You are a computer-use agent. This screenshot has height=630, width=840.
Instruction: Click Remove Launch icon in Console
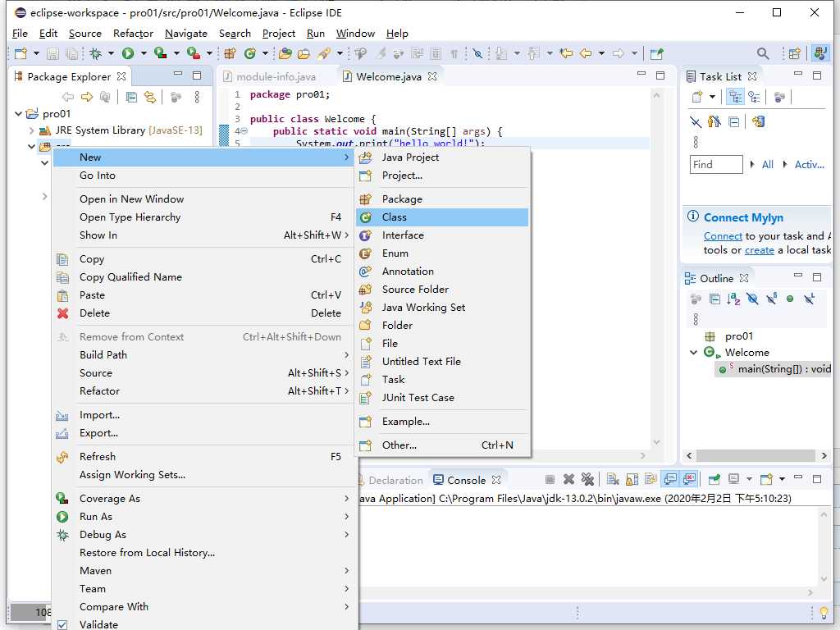569,479
